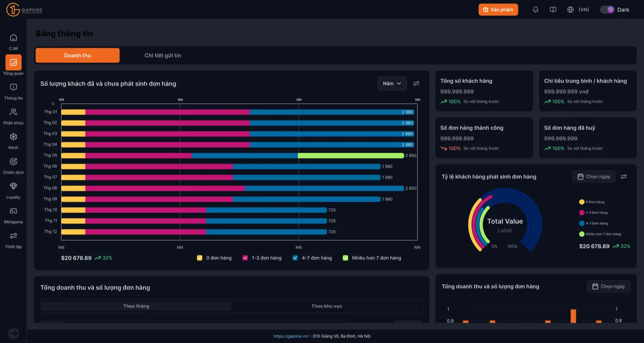Select the Theo khu vực tab

(326, 306)
